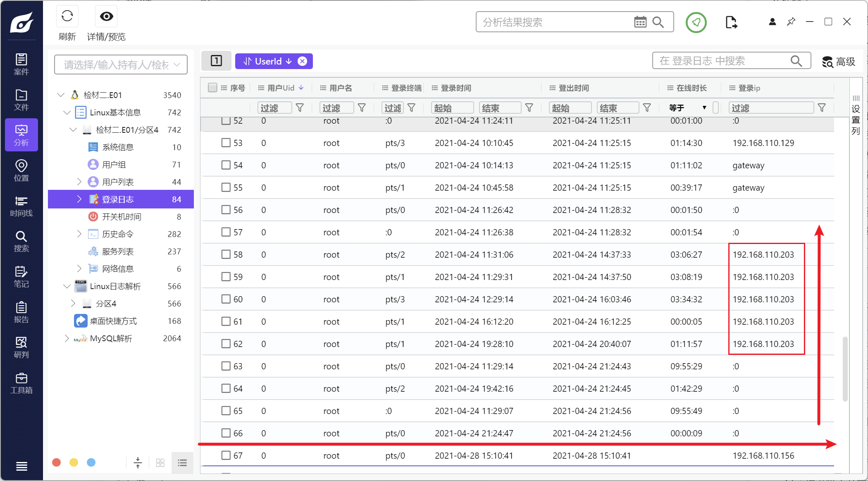Click the refresh (刷新) icon
The height and width of the screenshot is (481, 868).
pyautogui.click(x=67, y=17)
